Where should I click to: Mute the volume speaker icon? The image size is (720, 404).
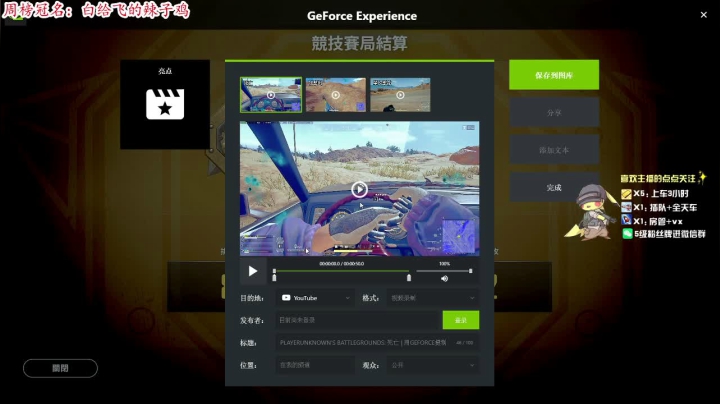pyautogui.click(x=444, y=279)
